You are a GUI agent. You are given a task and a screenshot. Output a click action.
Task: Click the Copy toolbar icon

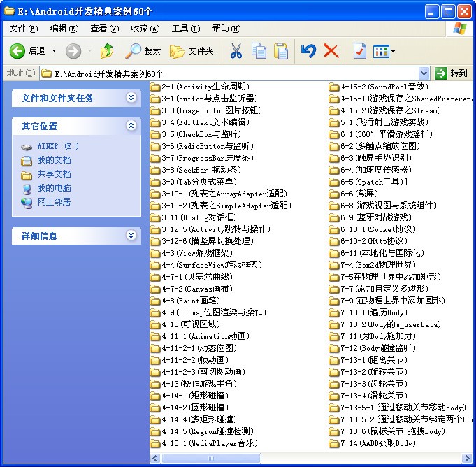pyautogui.click(x=259, y=51)
